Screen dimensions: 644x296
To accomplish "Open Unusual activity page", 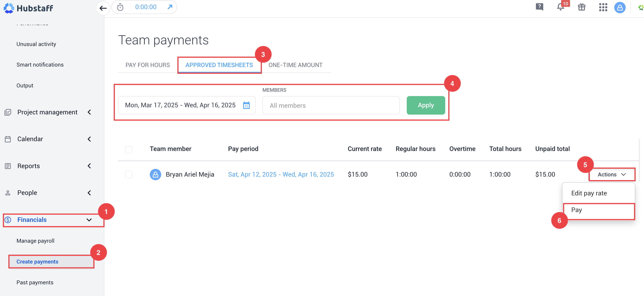I will click(36, 44).
